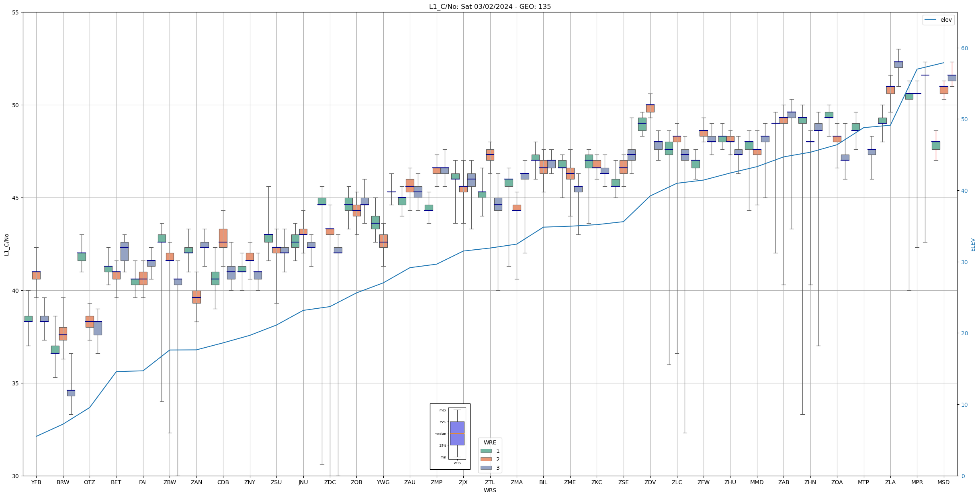Click the ZAN orange box below 40
The image size is (980, 497).
(196, 297)
